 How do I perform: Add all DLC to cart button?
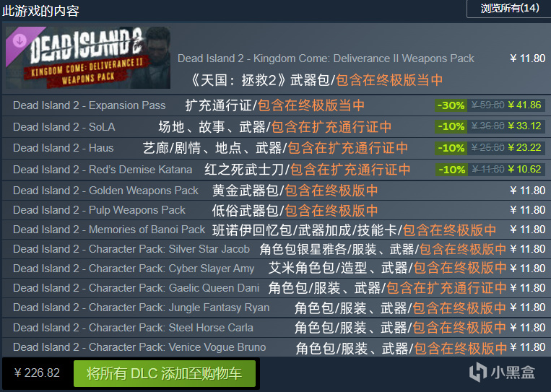coord(165,373)
